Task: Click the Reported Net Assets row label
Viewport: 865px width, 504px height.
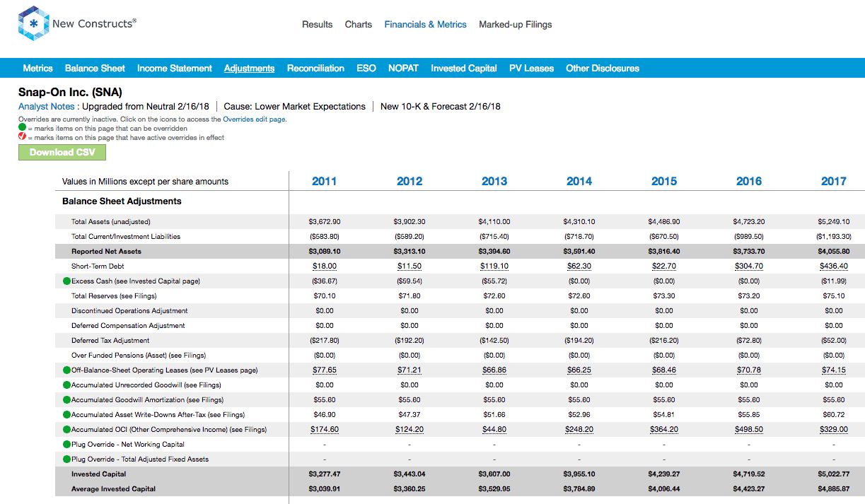Action: 106,252
